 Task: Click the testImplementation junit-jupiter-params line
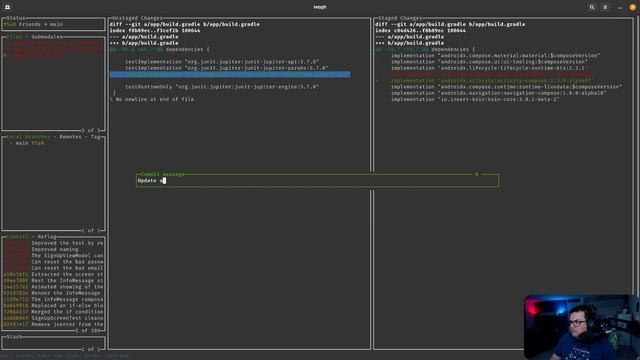pyautogui.click(x=227, y=68)
